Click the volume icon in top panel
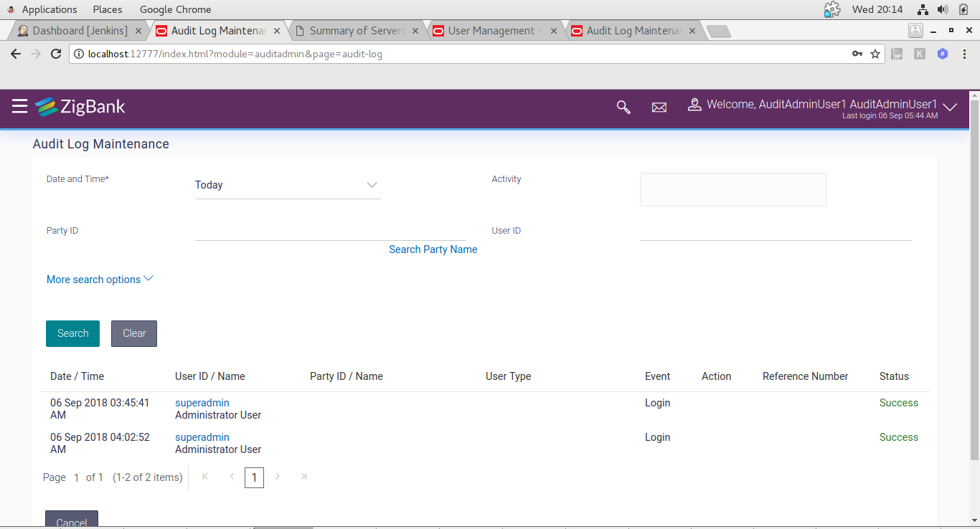This screenshot has height=529, width=980. pos(943,9)
